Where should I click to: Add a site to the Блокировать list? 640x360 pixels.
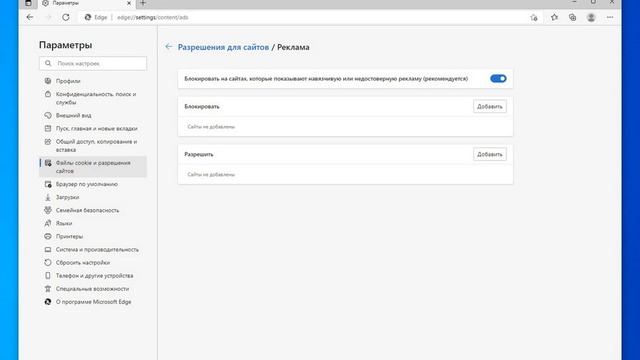[x=490, y=107]
